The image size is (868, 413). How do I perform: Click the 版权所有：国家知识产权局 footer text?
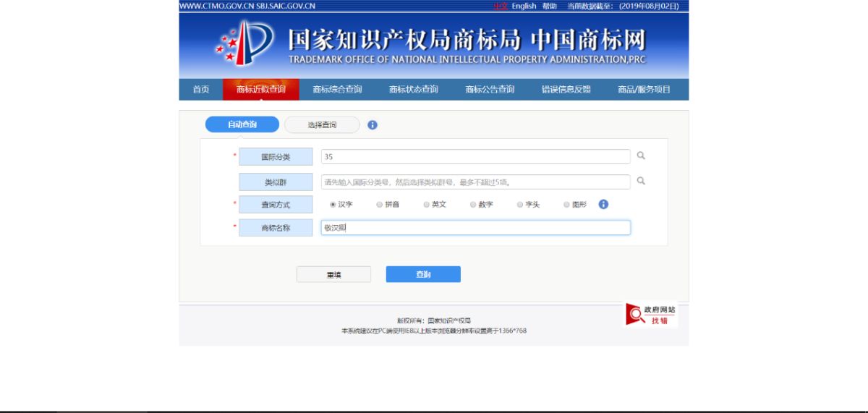[434, 320]
